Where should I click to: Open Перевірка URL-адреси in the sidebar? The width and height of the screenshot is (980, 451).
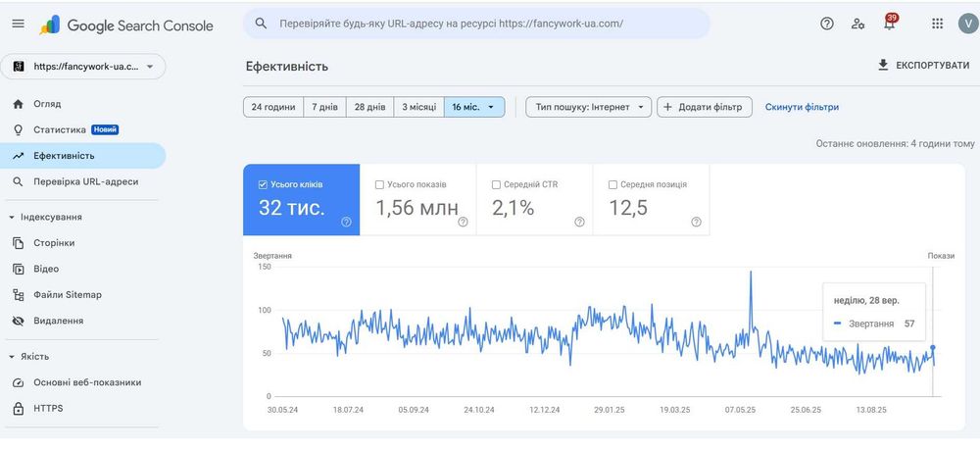82,181
